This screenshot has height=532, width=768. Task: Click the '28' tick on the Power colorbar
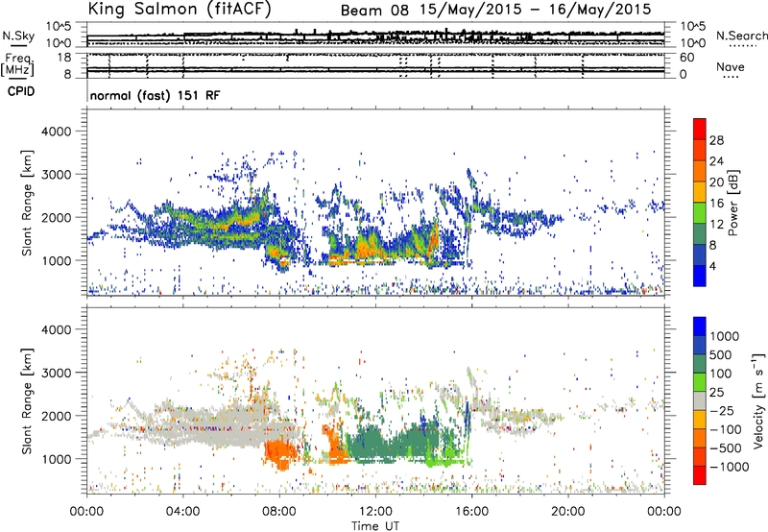[x=716, y=140]
